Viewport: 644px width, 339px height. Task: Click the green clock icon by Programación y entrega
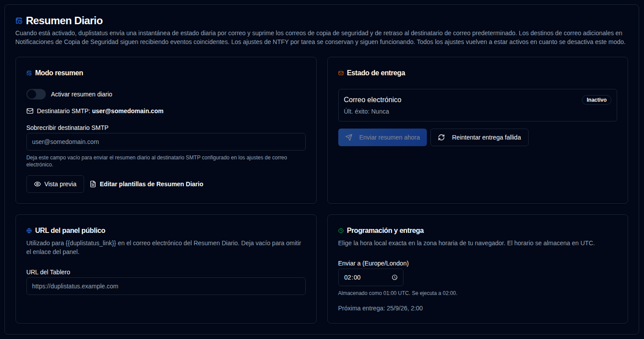(341, 231)
